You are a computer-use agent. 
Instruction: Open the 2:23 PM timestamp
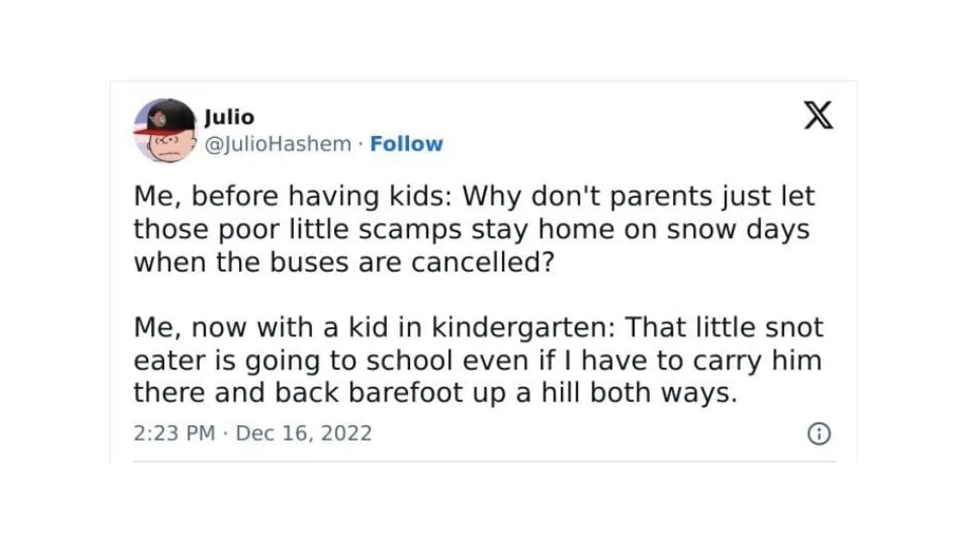(174, 433)
